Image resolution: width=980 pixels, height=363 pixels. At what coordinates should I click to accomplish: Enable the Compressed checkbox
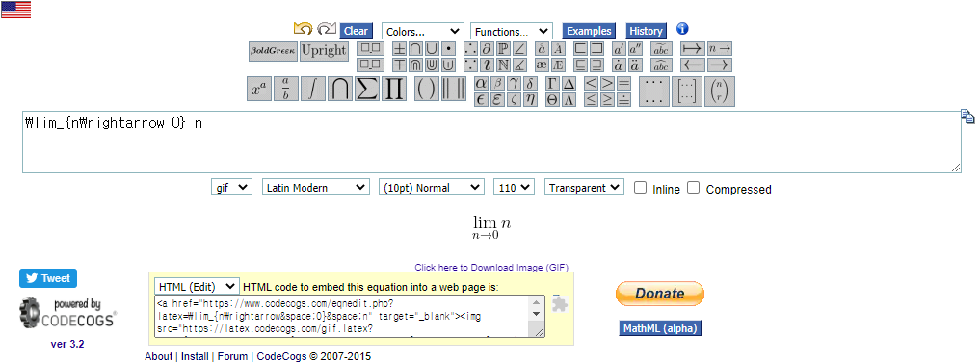pos(693,188)
